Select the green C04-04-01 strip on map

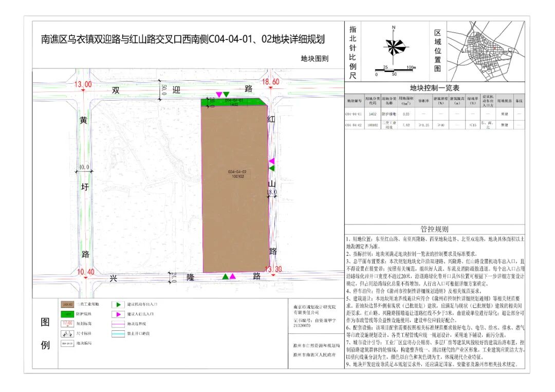pos(234,102)
